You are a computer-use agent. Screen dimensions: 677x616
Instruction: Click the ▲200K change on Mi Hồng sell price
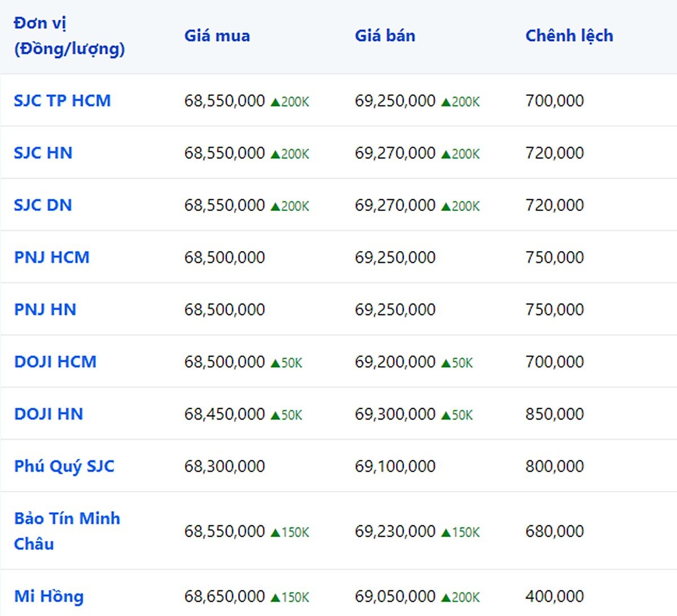pos(460,597)
